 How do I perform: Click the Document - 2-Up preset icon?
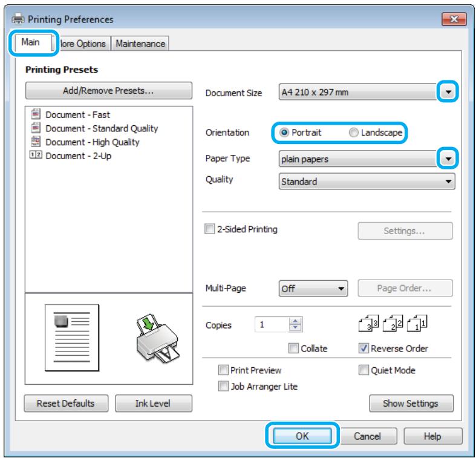point(36,155)
